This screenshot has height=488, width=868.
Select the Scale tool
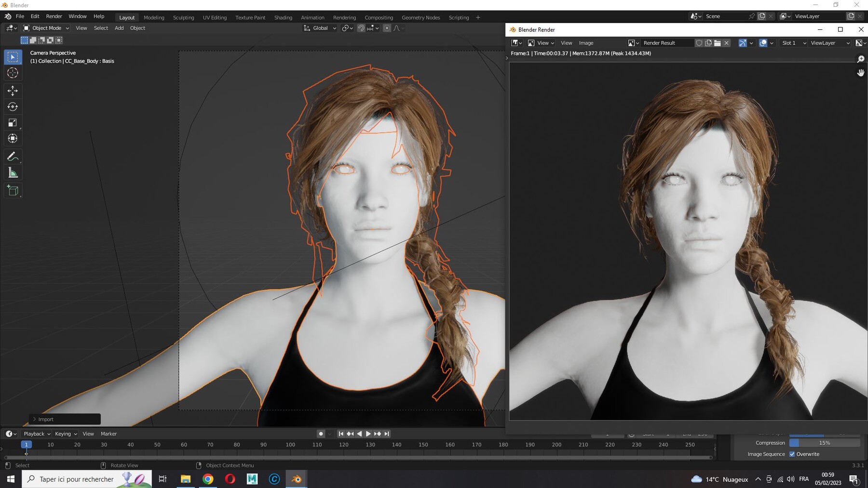[x=13, y=122]
